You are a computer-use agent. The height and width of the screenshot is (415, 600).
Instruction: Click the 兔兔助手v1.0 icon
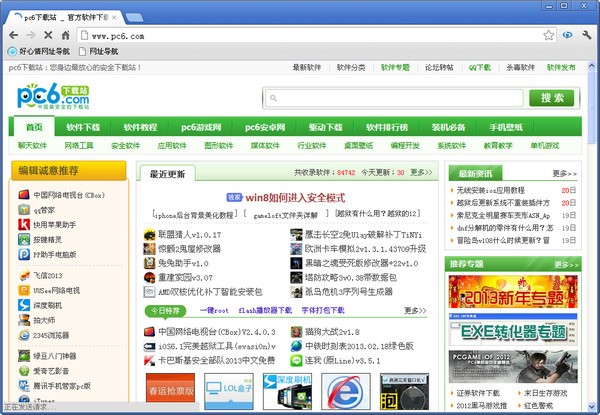(149, 263)
